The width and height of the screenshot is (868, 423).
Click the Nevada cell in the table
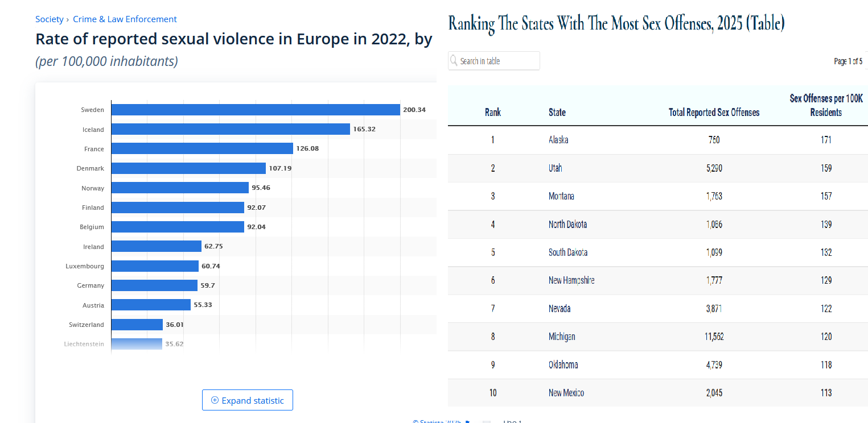pyautogui.click(x=560, y=308)
